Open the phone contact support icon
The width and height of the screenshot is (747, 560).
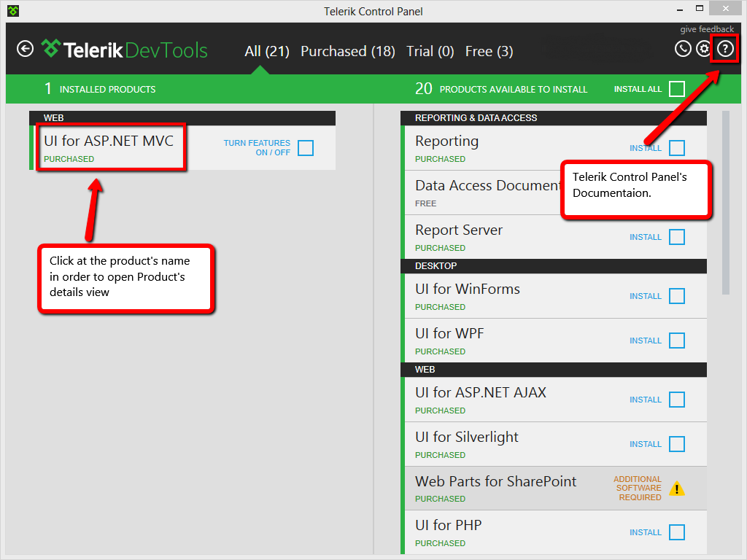tap(682, 49)
